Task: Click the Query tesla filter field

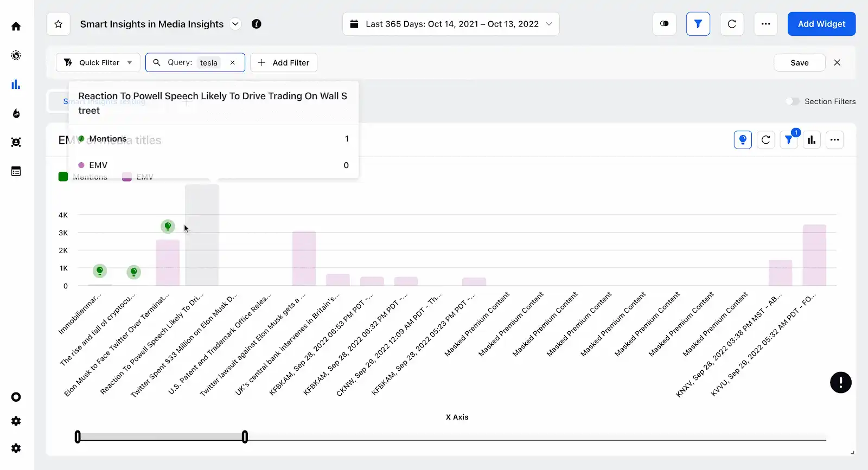Action: click(x=195, y=62)
